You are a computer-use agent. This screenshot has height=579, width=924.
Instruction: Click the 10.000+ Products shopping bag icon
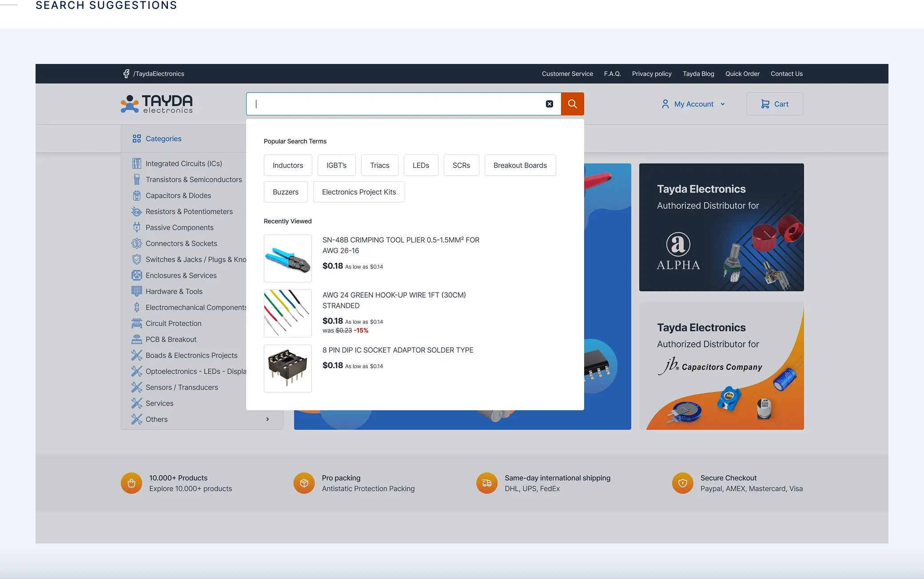pyautogui.click(x=131, y=483)
